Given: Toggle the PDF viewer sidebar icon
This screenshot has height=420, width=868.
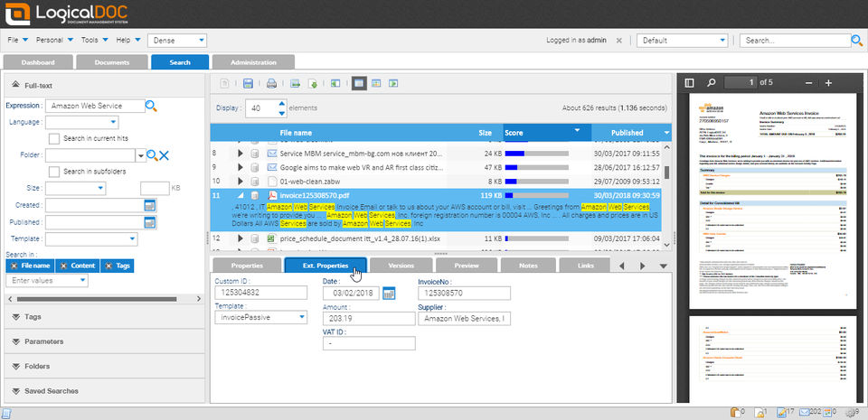Looking at the screenshot, I should click(689, 83).
